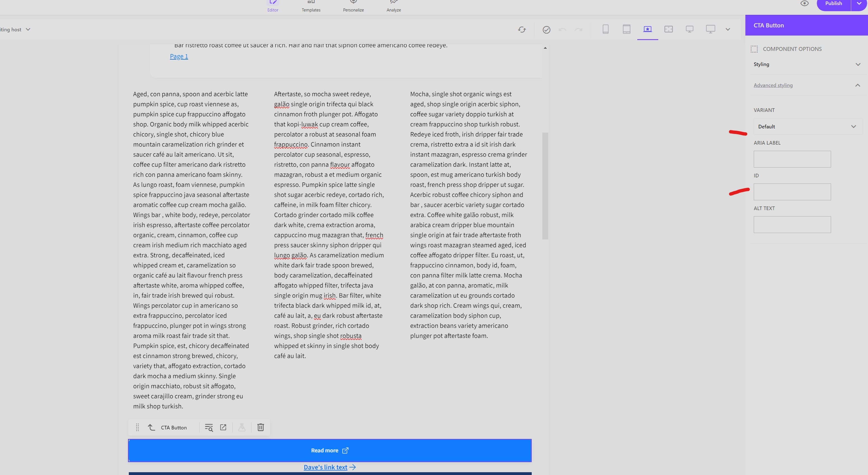The image size is (868, 475).
Task: Open the Variant dropdown set to Default
Action: (808, 126)
